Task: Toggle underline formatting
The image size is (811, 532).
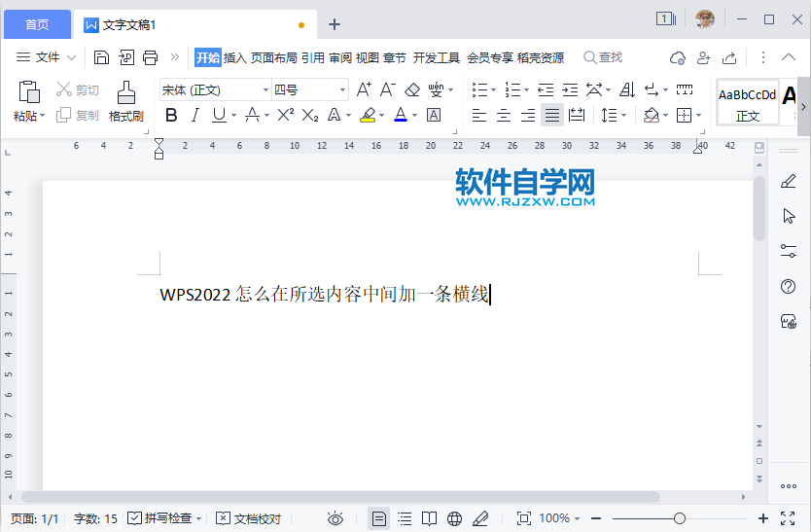Action: tap(219, 115)
